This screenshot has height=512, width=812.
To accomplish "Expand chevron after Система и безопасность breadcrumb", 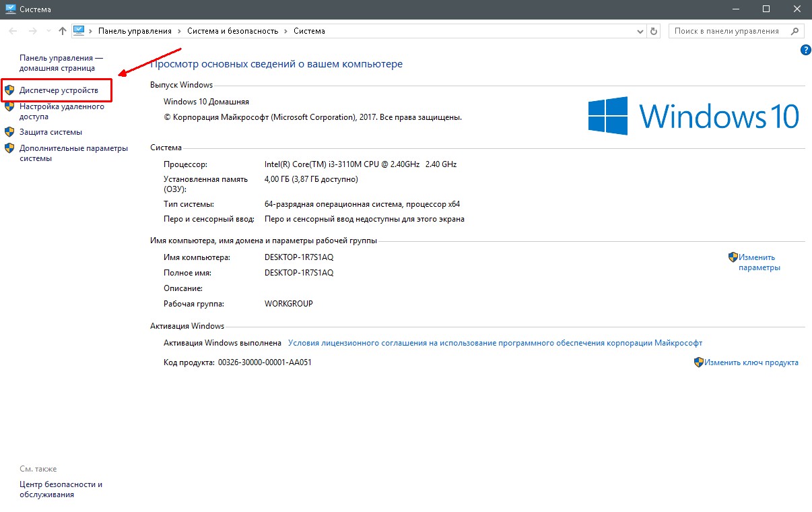I will pos(285,31).
